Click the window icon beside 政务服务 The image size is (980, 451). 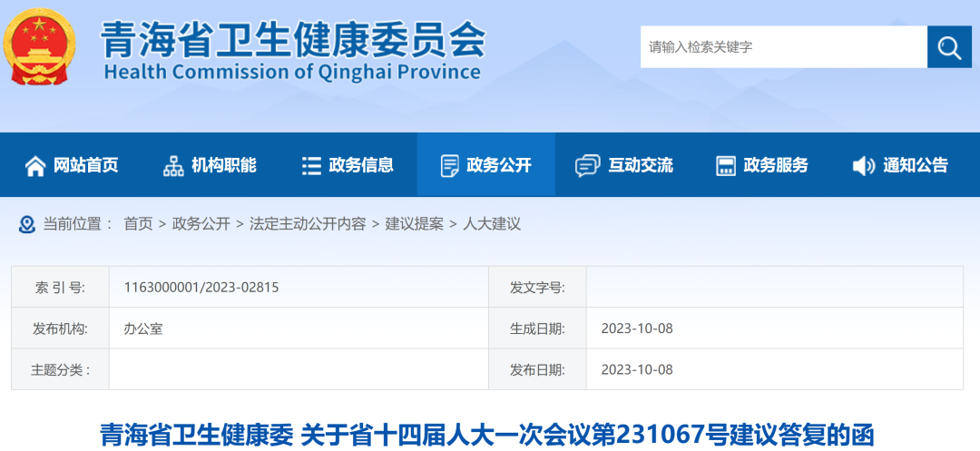[x=726, y=165]
